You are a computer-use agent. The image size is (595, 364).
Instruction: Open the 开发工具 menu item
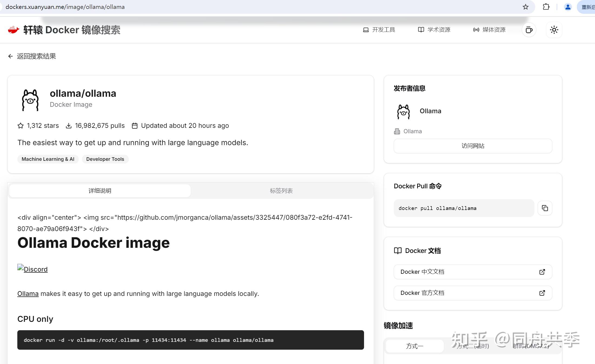(379, 30)
